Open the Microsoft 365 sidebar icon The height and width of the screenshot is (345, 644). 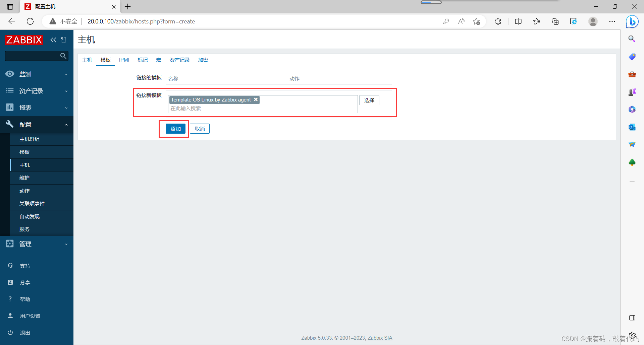(632, 109)
